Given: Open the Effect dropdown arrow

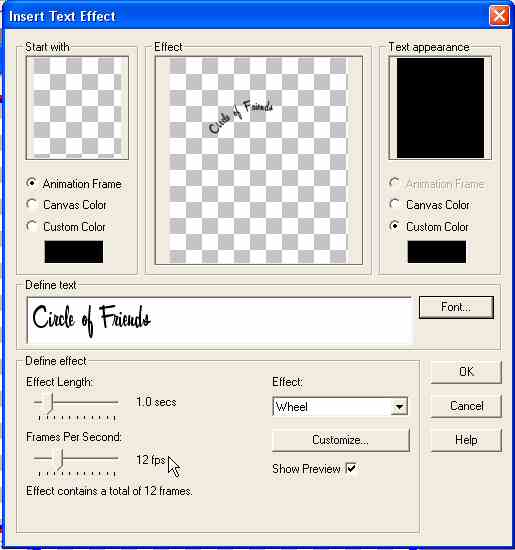Looking at the screenshot, I should pos(399,407).
